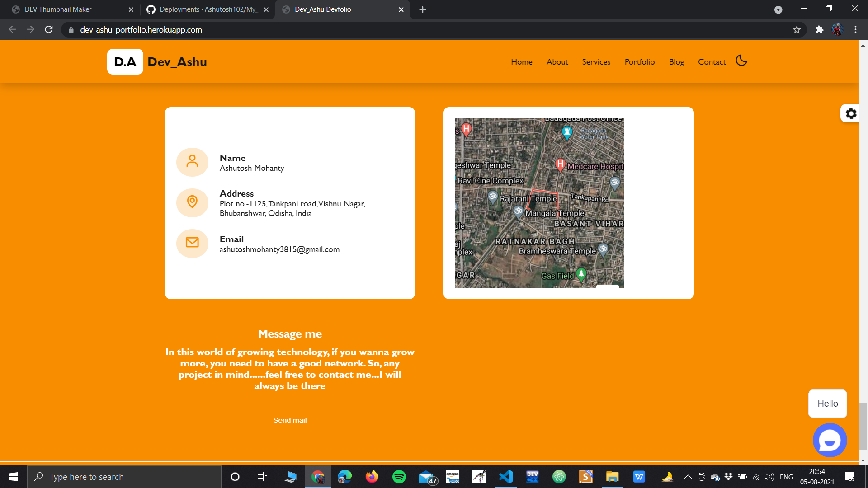
Task: Click the Hello greeting button
Action: pos(827,404)
